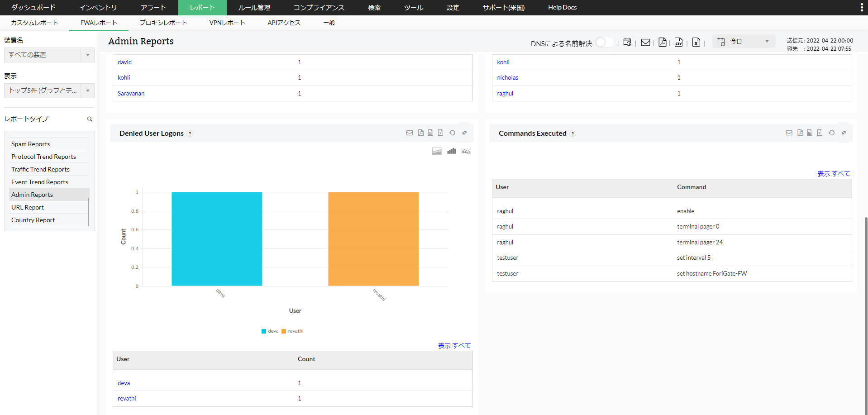Open help tooltip for Denied User Logons
The image size is (868, 415).
190,134
